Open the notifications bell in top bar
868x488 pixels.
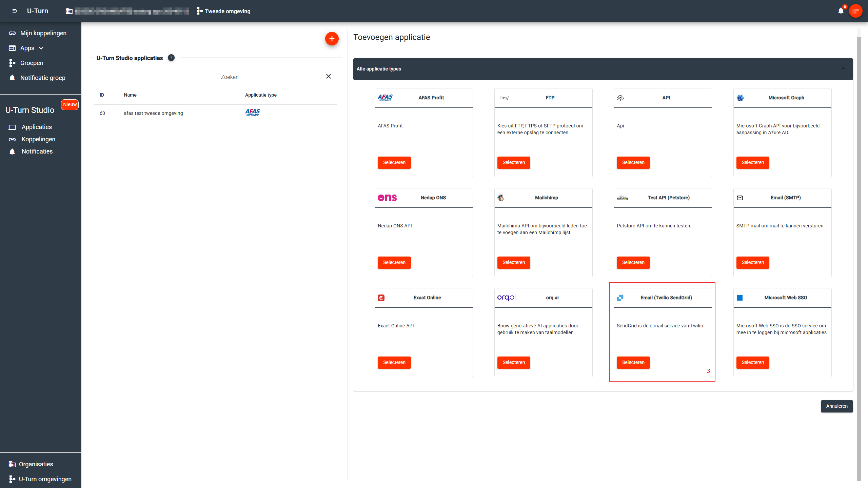(x=841, y=11)
